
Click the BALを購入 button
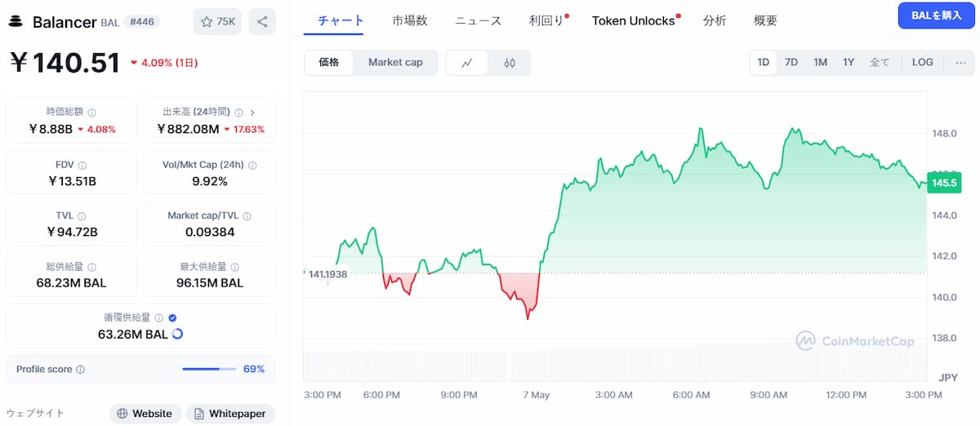coord(937,16)
